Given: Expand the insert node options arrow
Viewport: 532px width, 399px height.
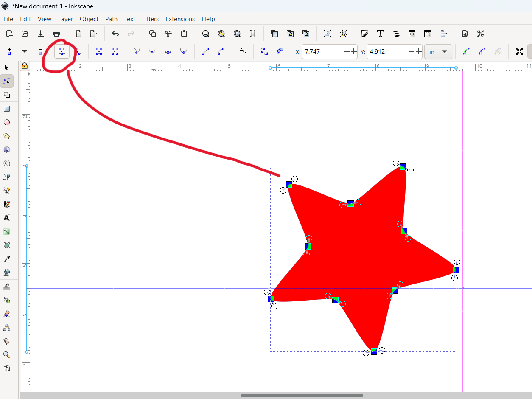Looking at the screenshot, I should [x=25, y=51].
